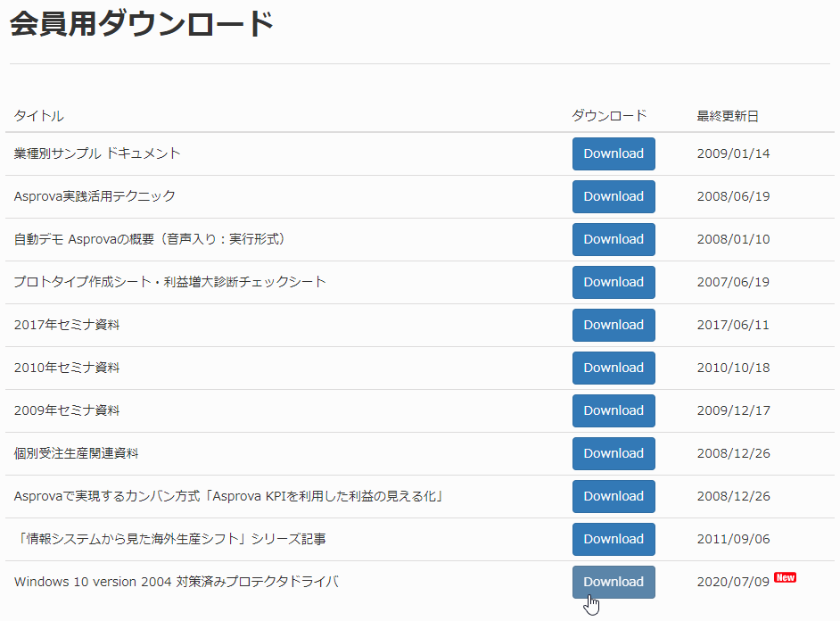Click the 2009/01/14 update date
Viewport: 840px width, 621px height.
pyautogui.click(x=733, y=153)
